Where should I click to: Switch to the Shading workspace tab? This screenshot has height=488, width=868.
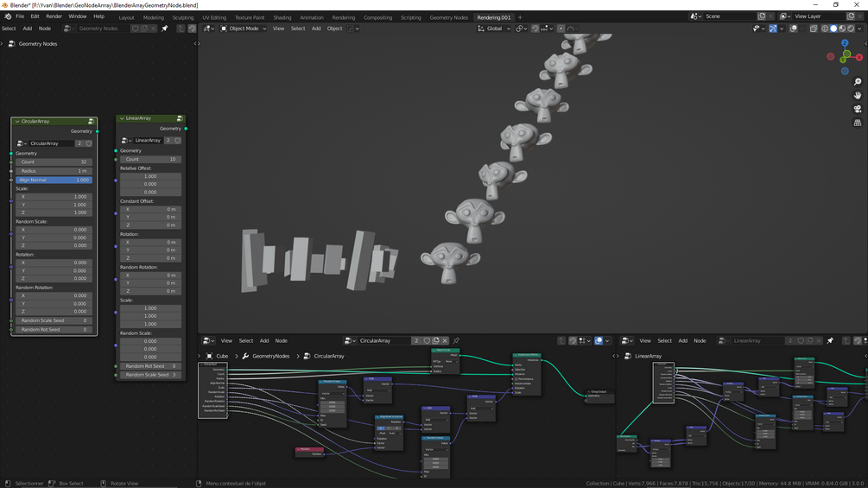(282, 17)
